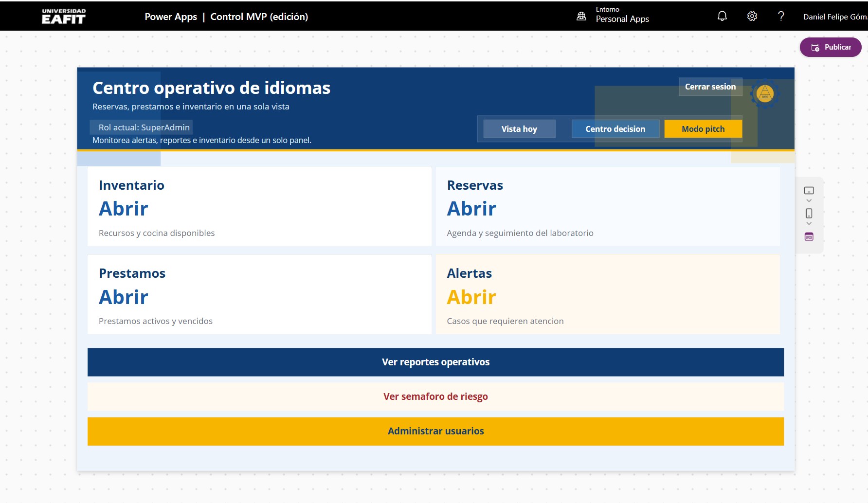This screenshot has width=868, height=503.
Task: Click the purple browser window preview icon
Action: pos(809,236)
